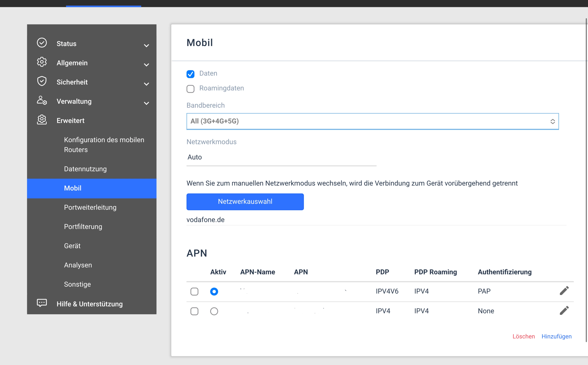Uncheck the Daten checkbox
This screenshot has height=365, width=588.
190,74
